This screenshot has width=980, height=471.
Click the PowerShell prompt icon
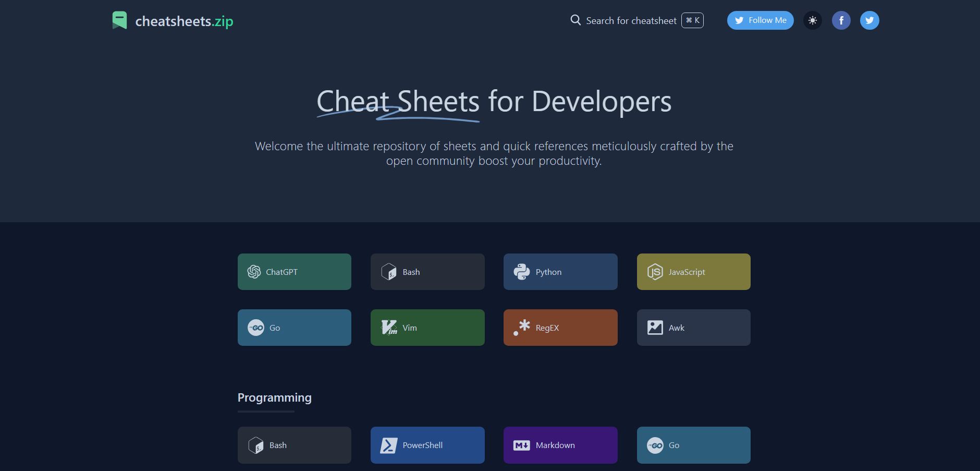click(389, 445)
